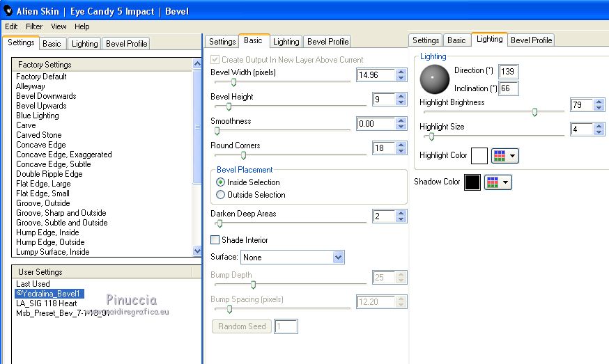Click the Inclination degrees field
This screenshot has height=364, width=609.
[x=509, y=88]
